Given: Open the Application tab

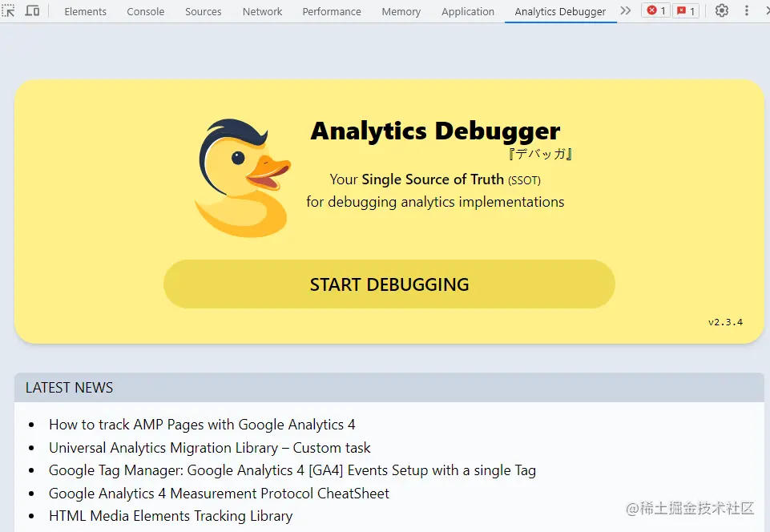Looking at the screenshot, I should pyautogui.click(x=468, y=11).
